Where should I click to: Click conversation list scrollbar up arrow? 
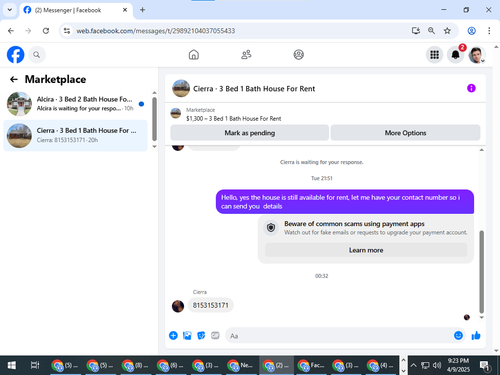coord(154,93)
